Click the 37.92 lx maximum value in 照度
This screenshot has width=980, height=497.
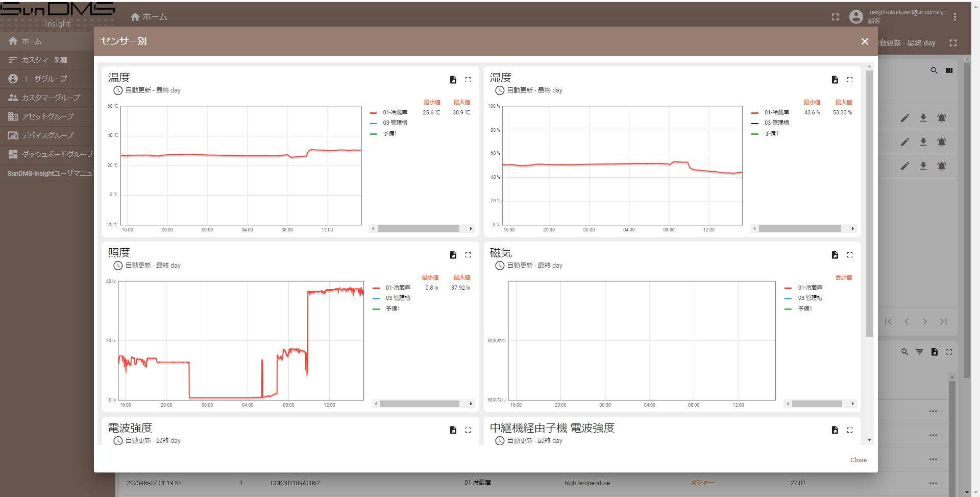pyautogui.click(x=460, y=288)
